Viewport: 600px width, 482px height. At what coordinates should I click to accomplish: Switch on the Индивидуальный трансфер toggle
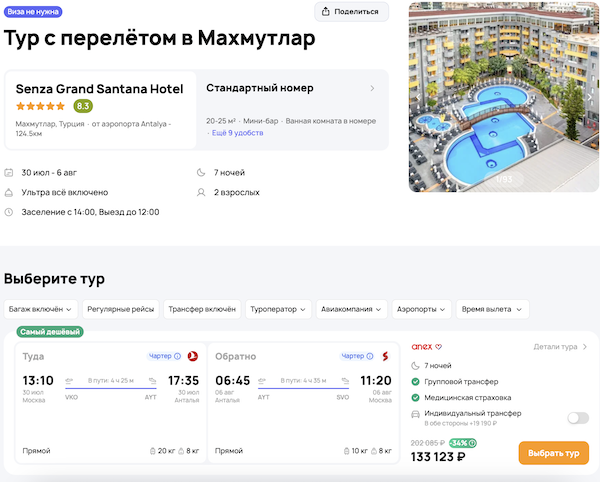[x=577, y=418]
